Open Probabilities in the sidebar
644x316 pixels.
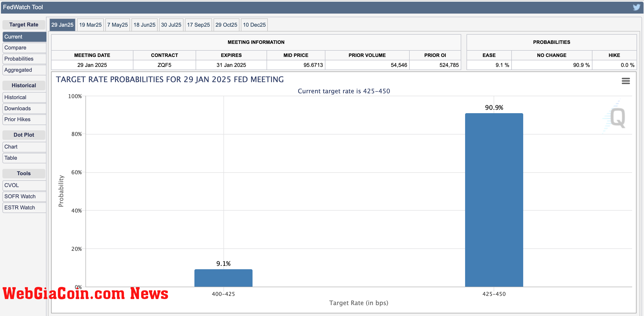pyautogui.click(x=24, y=59)
